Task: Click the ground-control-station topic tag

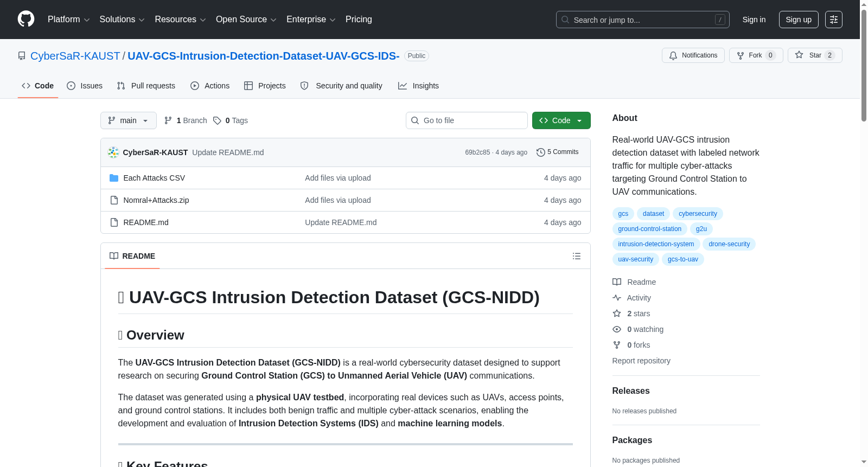Action: click(x=650, y=229)
